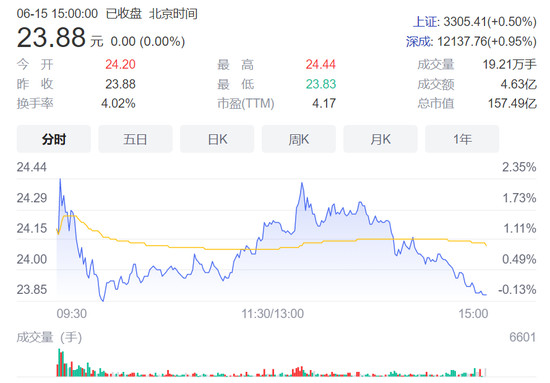Click the 最高 value 24.44
Image resolution: width=550 pixels, height=383 pixels.
coord(321,65)
